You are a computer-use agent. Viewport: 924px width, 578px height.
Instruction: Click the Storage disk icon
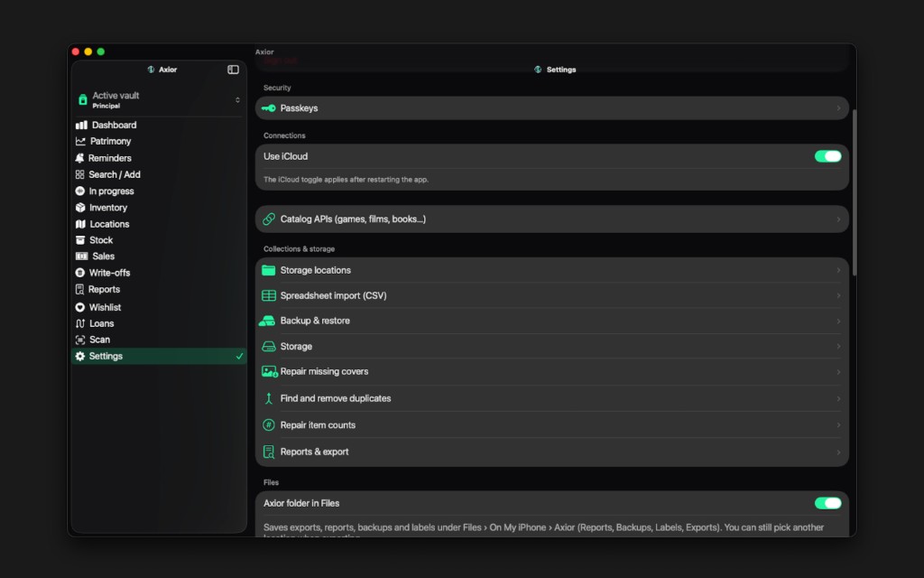coord(269,346)
